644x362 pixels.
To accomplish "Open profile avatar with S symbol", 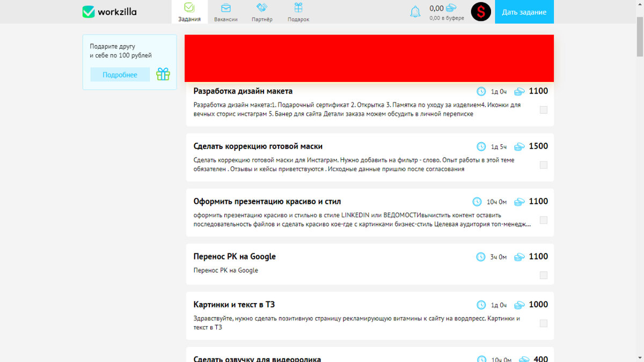I will pyautogui.click(x=481, y=12).
